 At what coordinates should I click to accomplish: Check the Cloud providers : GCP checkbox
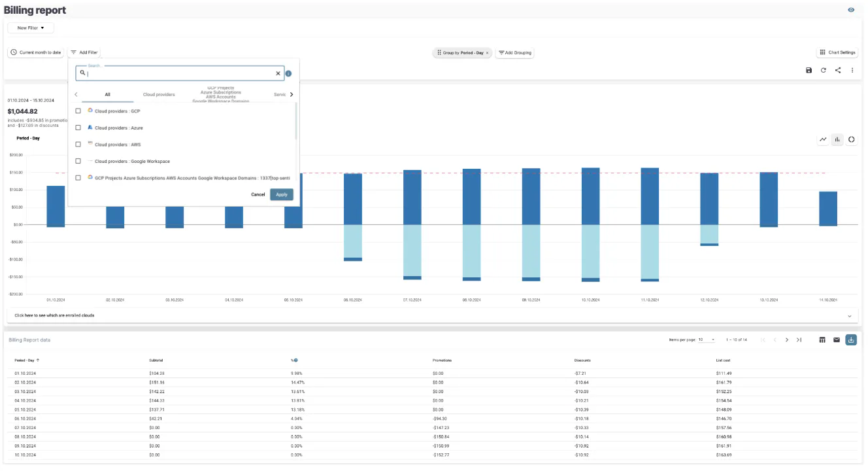coord(78,111)
